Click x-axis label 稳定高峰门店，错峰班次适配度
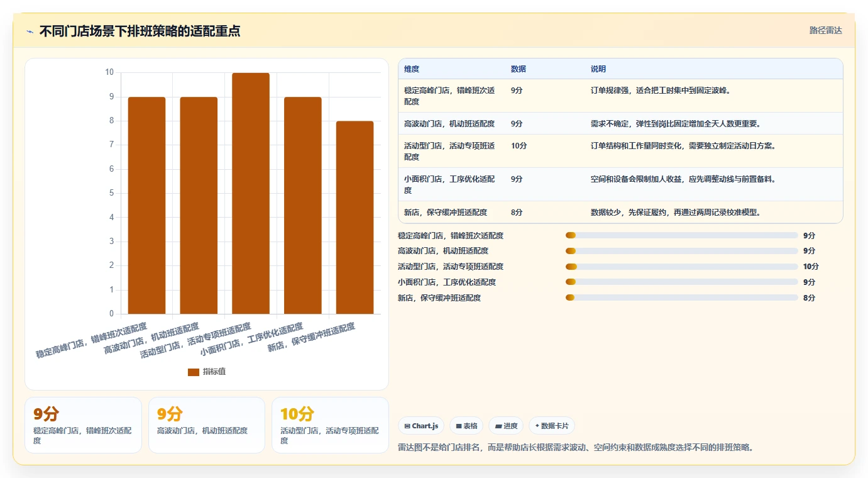The height and width of the screenshot is (478, 868). coord(91,340)
